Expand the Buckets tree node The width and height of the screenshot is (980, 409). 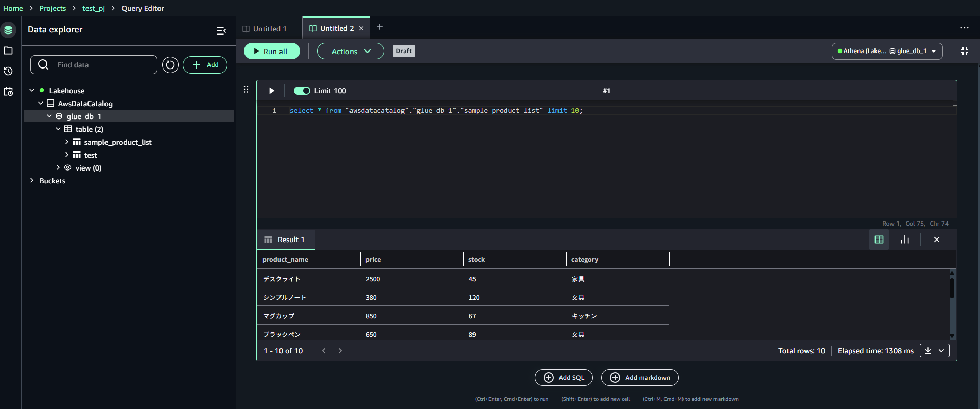(x=32, y=181)
